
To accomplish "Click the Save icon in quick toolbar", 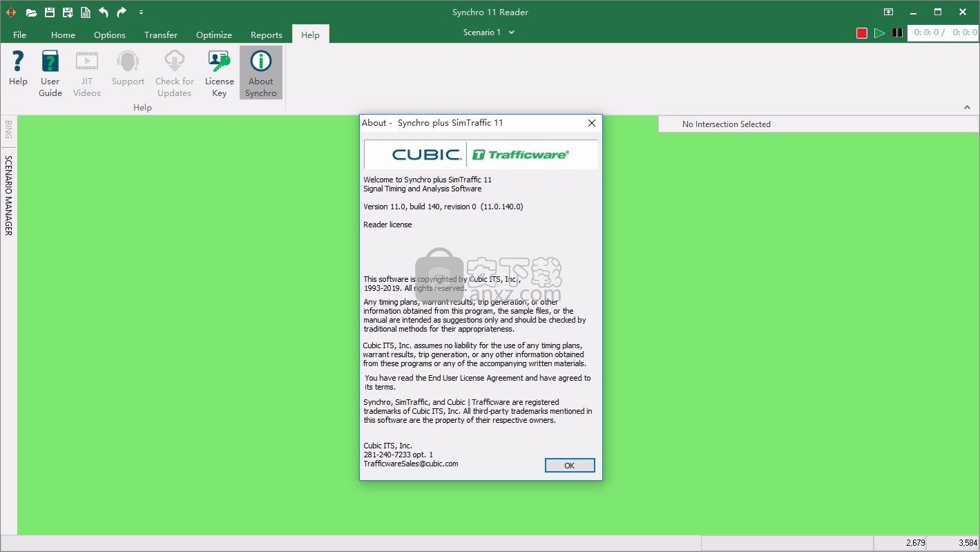I will 50,12.
